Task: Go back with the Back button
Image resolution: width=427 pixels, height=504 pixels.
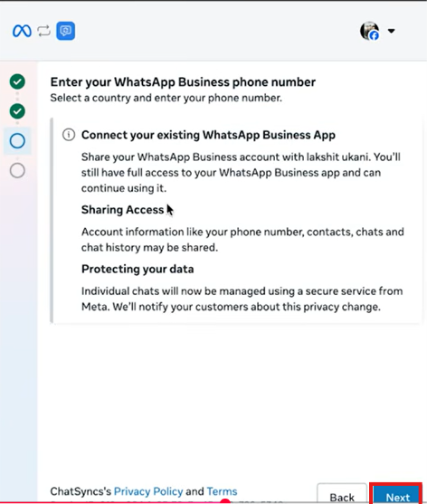Action: tap(342, 495)
